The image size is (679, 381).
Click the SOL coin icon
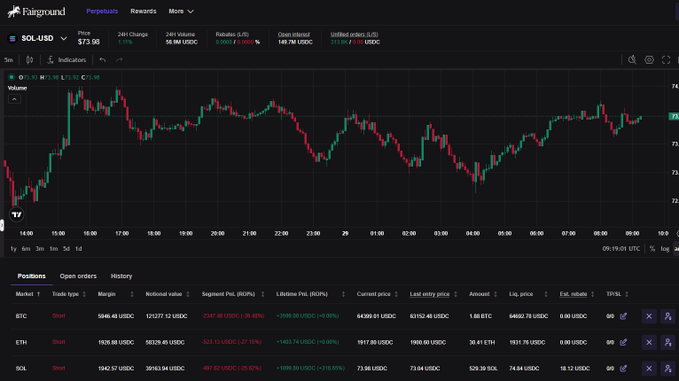[x=12, y=39]
